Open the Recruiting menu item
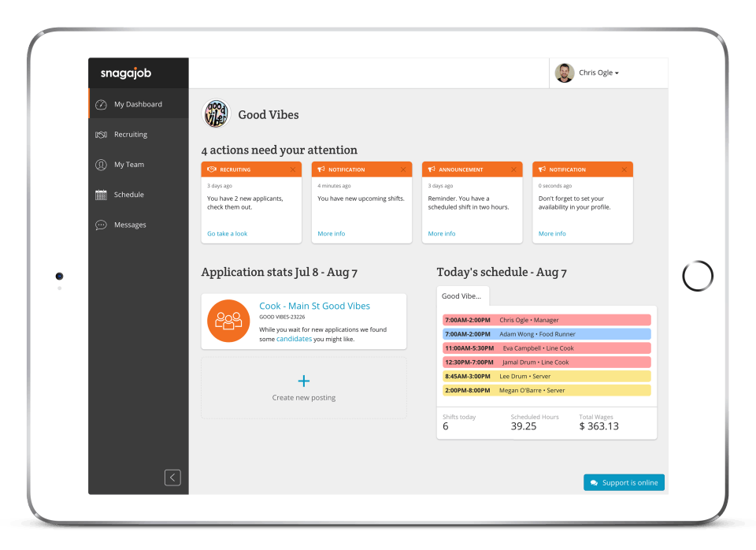The image size is (756, 550). click(x=139, y=135)
